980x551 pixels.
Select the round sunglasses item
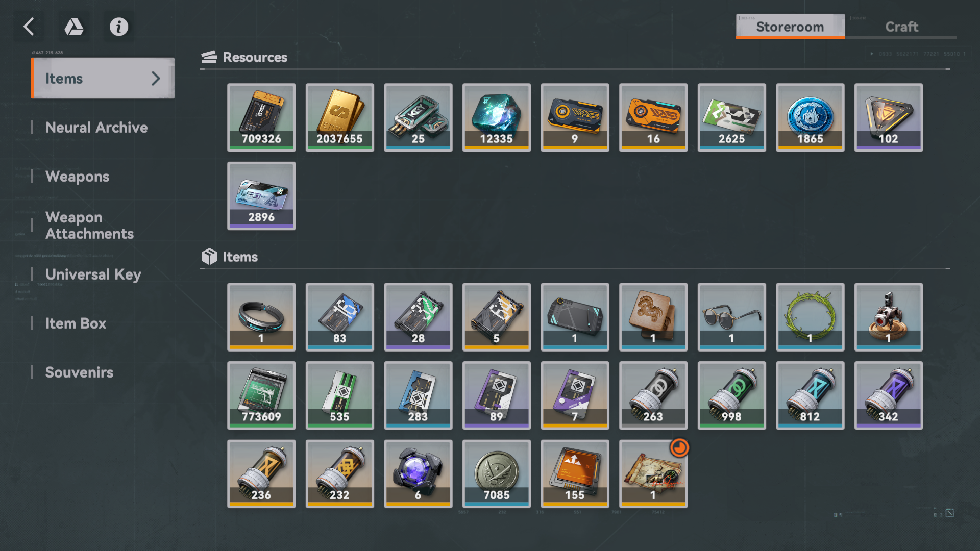coord(731,317)
